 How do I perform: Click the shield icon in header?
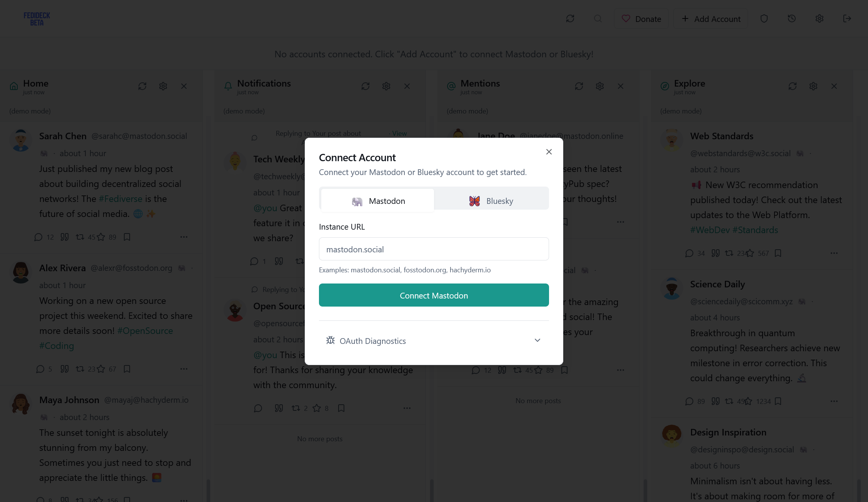coord(764,18)
